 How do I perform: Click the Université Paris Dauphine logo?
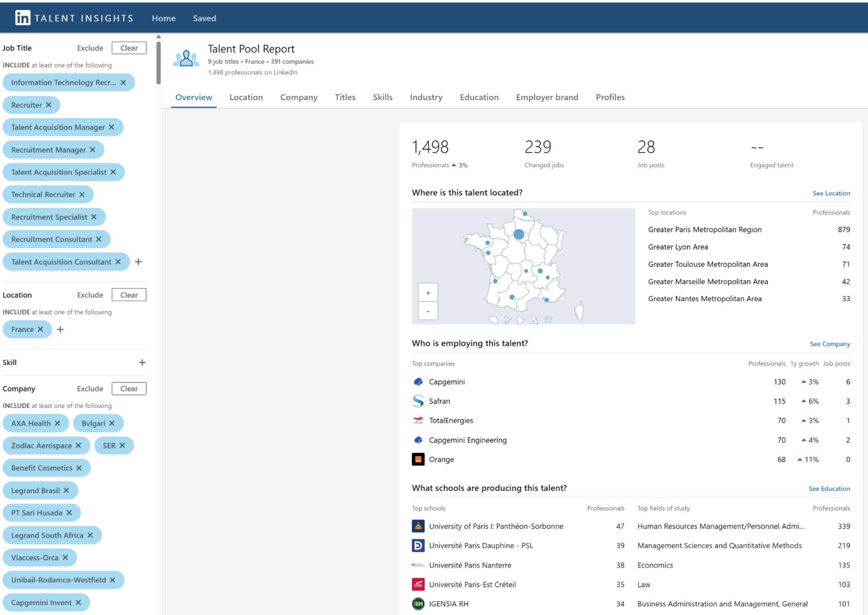[x=418, y=546]
